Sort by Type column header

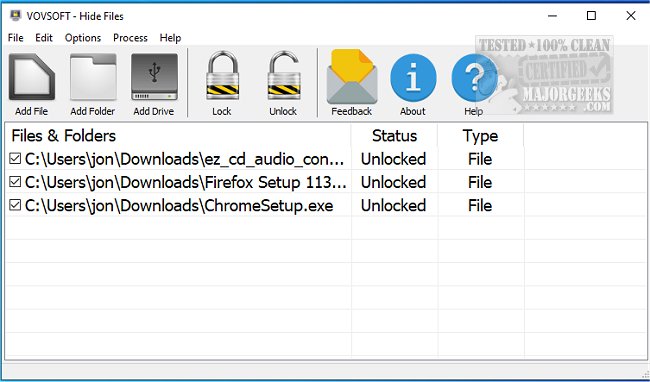[480, 135]
